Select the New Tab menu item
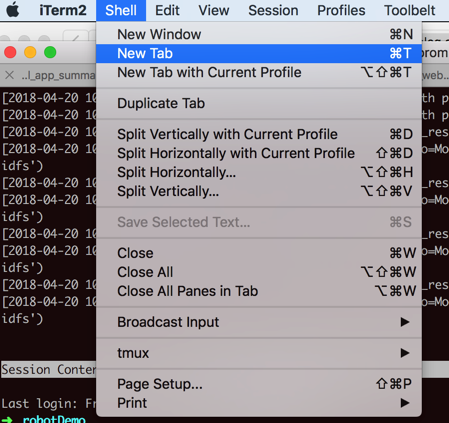The height and width of the screenshot is (423, 449). tap(259, 53)
